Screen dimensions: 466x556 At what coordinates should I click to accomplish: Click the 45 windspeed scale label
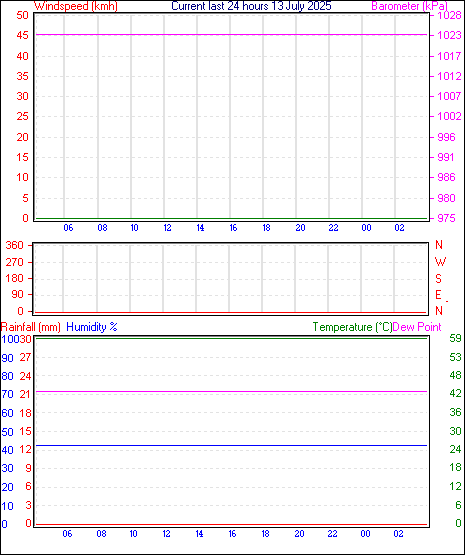coord(22,35)
